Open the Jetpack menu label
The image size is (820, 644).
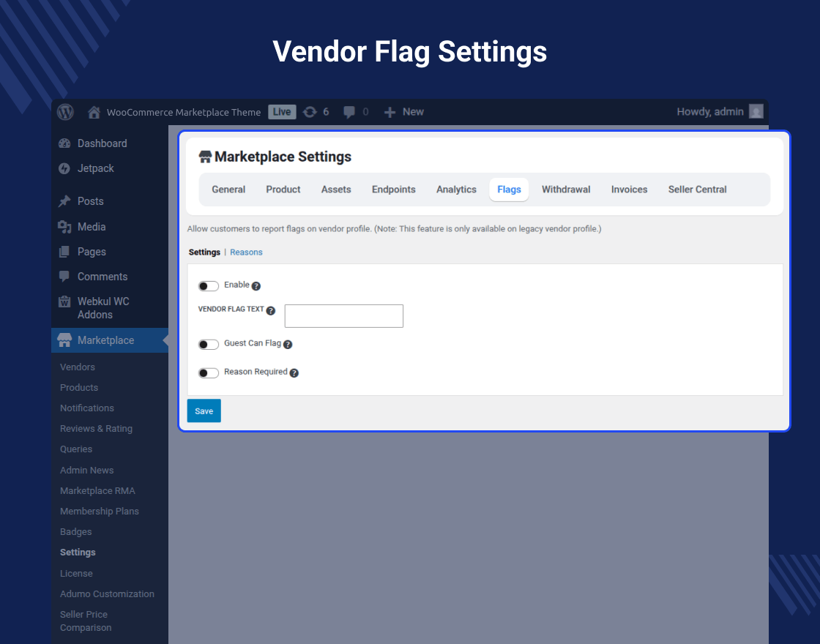pos(96,168)
